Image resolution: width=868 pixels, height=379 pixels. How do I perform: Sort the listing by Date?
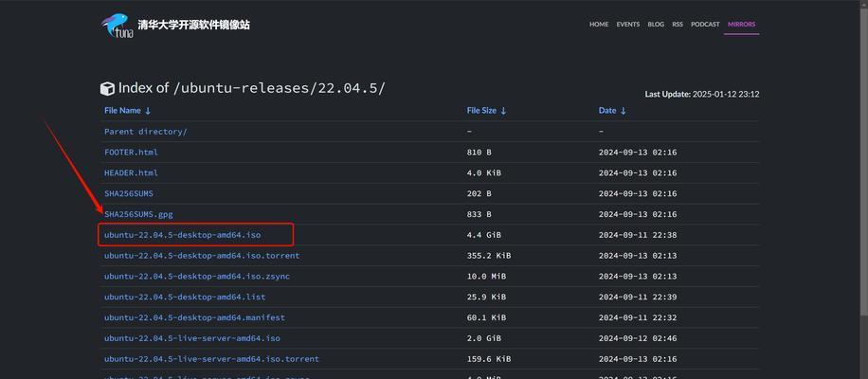(x=612, y=111)
